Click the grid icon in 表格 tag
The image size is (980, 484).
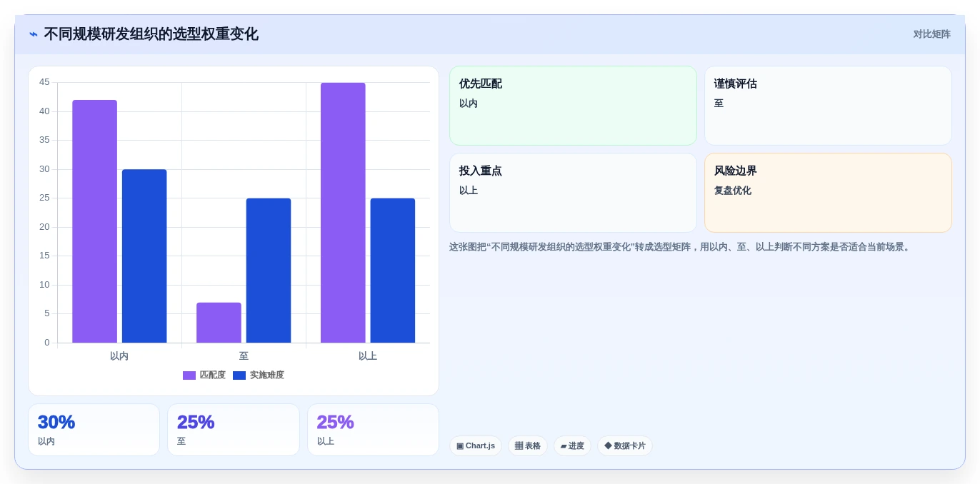519,446
